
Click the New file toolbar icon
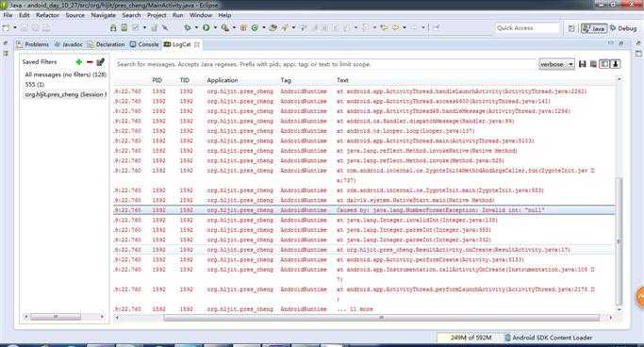[x=6, y=27]
